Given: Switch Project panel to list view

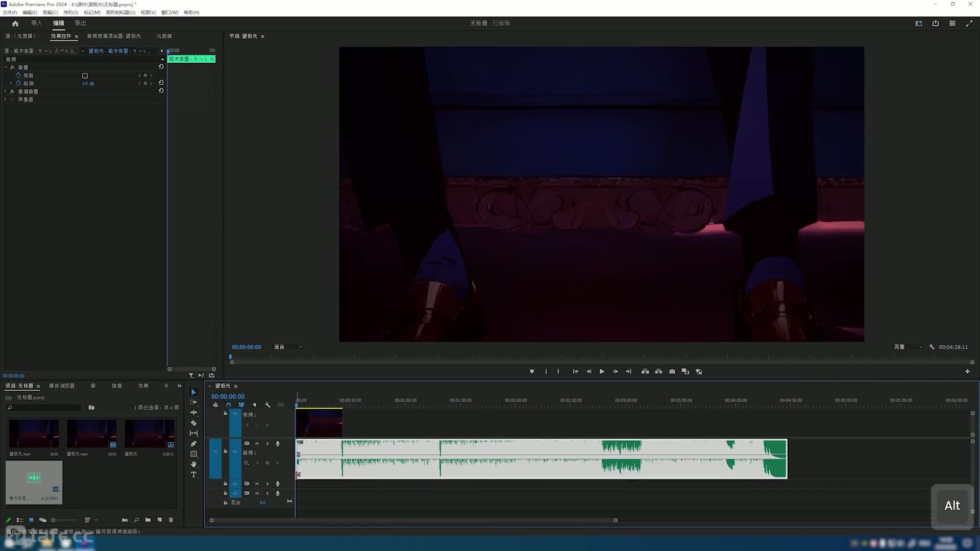Looking at the screenshot, I should click(x=19, y=520).
